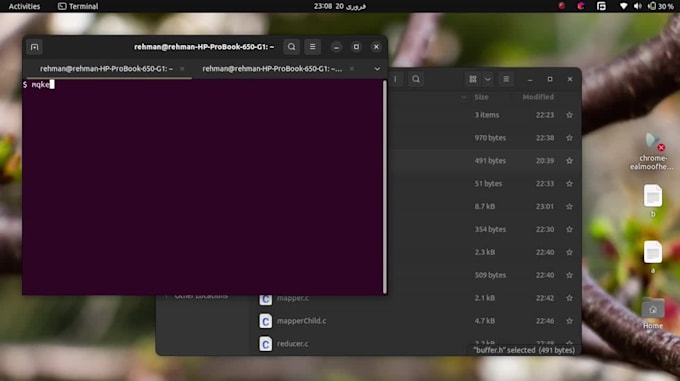The image size is (680, 381).
Task: Star the 8.7 kB file row
Action: (569, 207)
